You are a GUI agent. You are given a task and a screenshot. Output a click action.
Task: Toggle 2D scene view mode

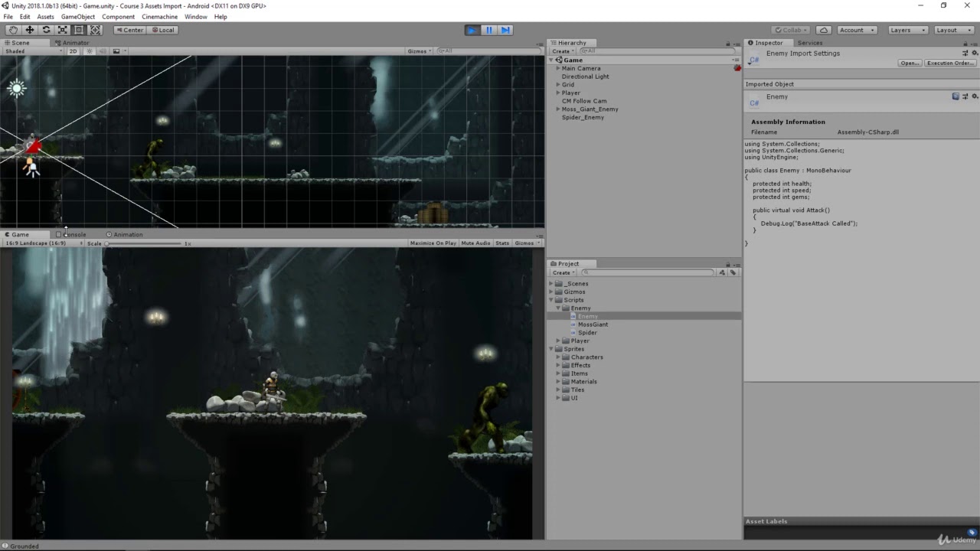pyautogui.click(x=73, y=51)
